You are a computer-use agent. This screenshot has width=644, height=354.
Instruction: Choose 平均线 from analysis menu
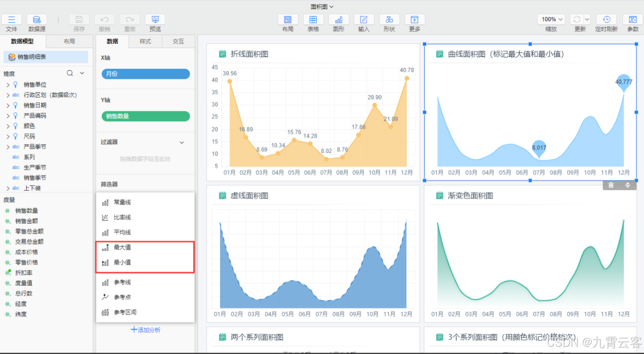(145, 233)
